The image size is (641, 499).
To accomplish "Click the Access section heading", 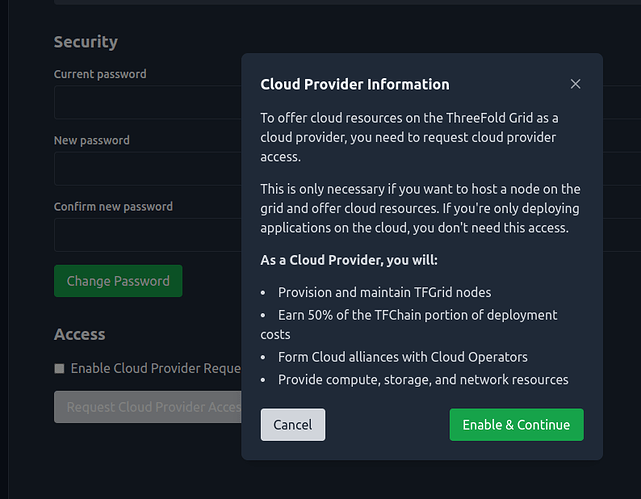I will click(80, 334).
